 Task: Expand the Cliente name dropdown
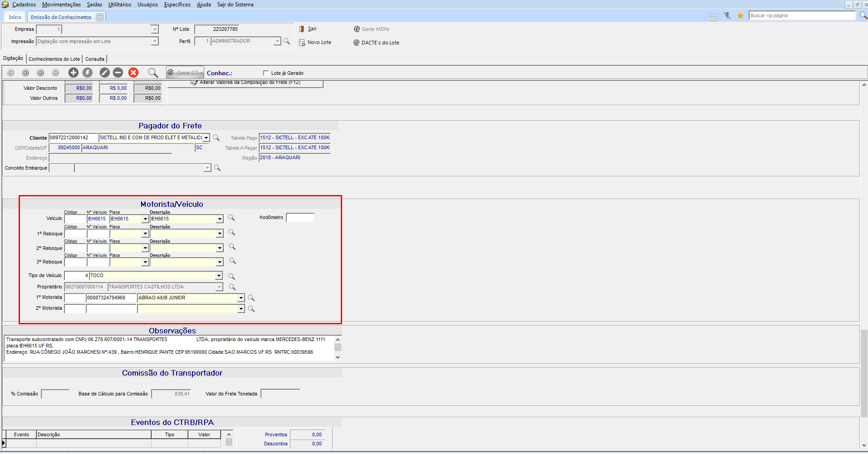[x=206, y=138]
